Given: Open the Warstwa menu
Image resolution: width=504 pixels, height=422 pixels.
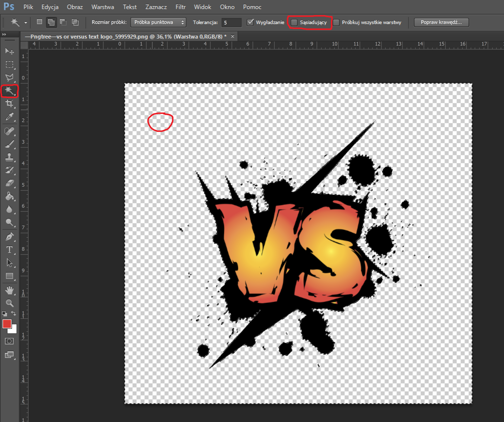Looking at the screenshot, I should [x=102, y=7].
